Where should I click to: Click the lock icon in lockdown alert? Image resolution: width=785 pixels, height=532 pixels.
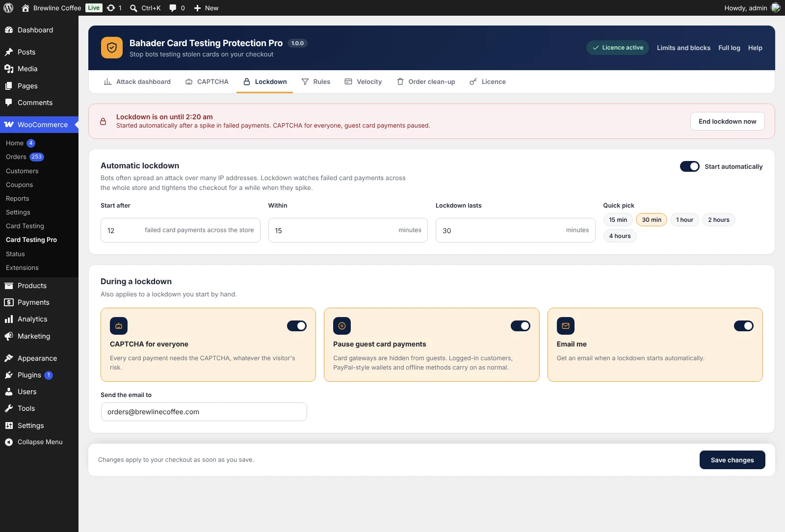click(x=103, y=121)
